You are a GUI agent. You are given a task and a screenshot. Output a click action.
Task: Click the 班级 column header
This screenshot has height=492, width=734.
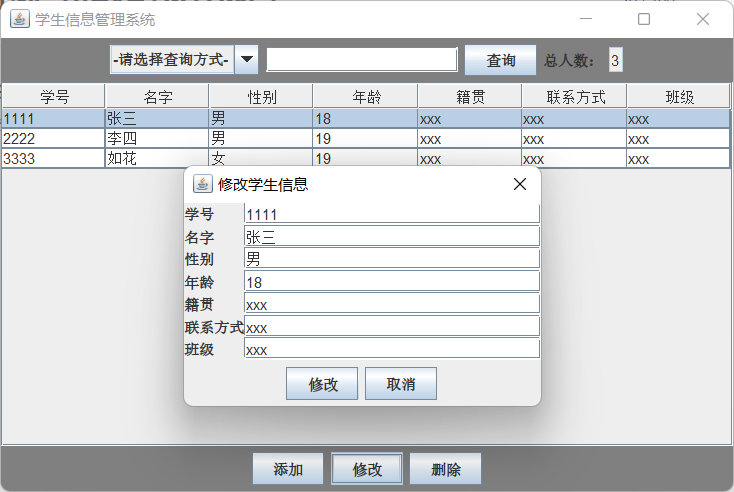678,97
